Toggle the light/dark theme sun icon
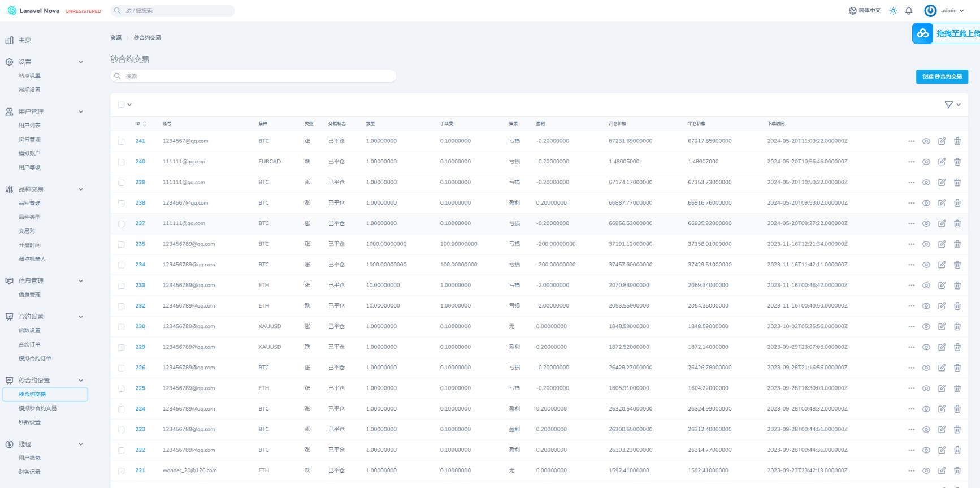 893,11
